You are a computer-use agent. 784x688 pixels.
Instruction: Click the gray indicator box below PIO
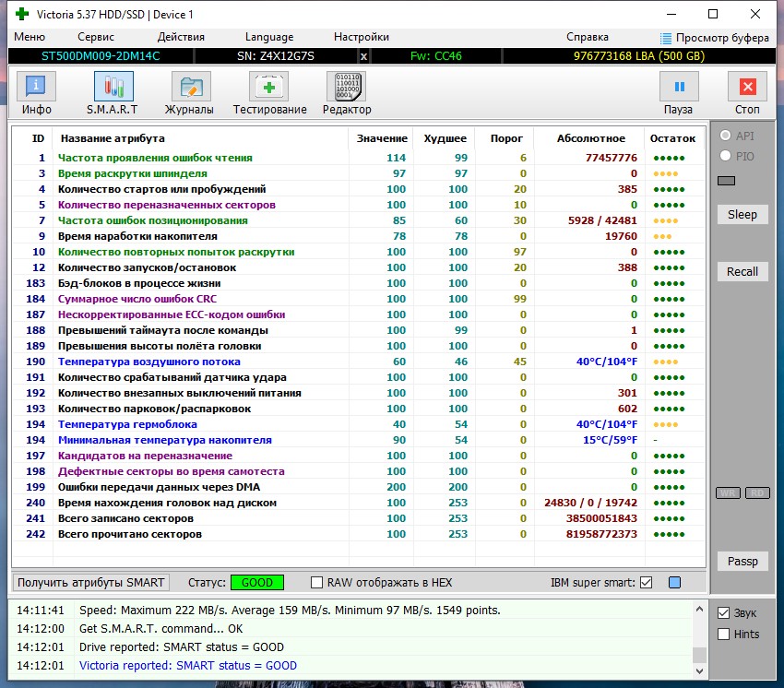click(726, 181)
